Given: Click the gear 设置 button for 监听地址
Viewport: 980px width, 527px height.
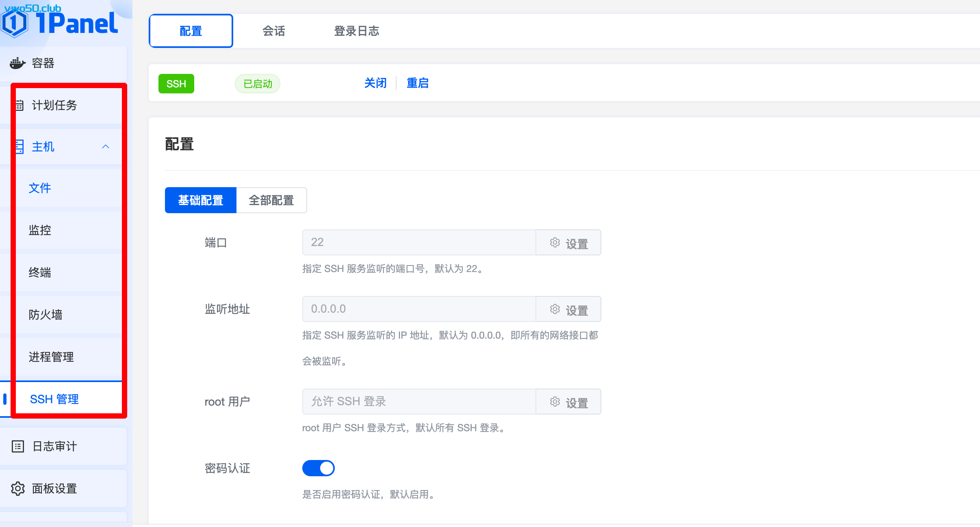Looking at the screenshot, I should pos(568,309).
